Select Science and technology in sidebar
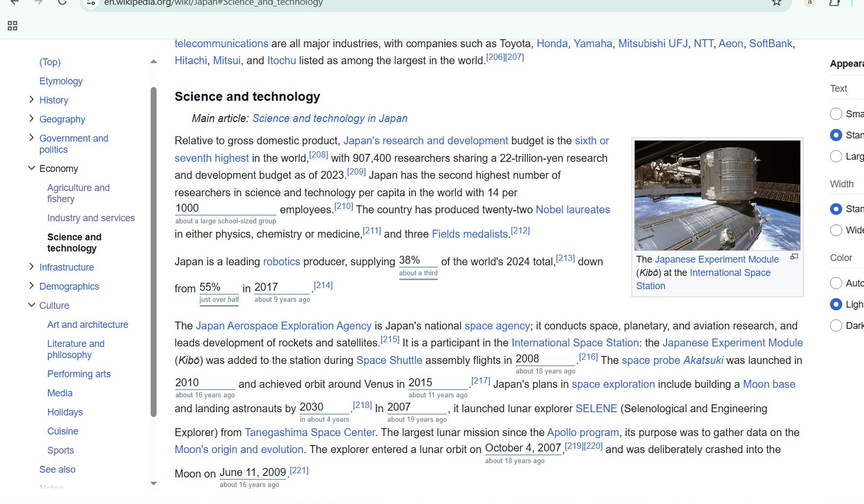864x504 pixels. tap(74, 242)
